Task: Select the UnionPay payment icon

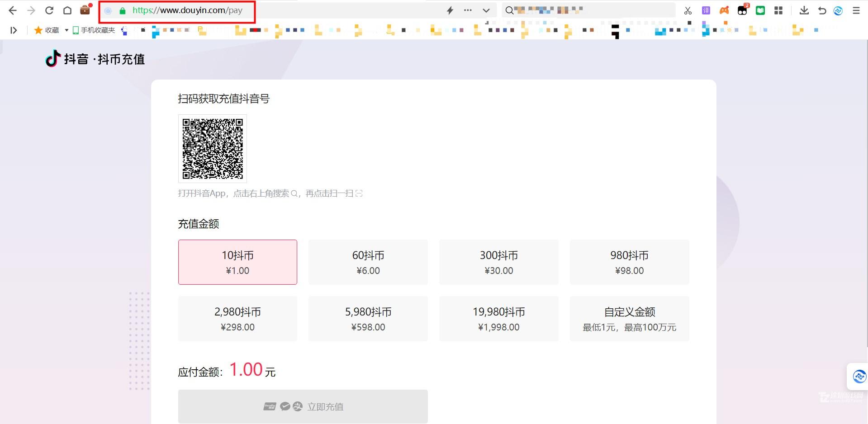Action: coord(270,406)
